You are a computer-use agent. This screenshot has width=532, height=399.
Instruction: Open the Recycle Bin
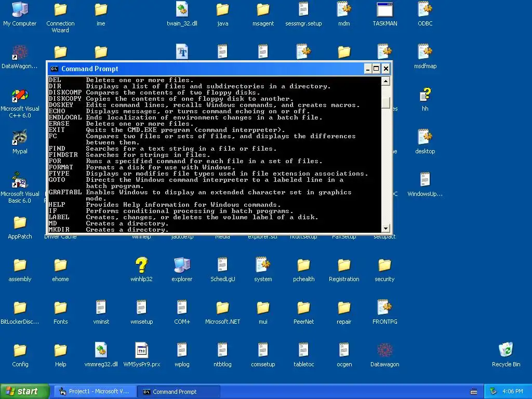click(x=506, y=351)
